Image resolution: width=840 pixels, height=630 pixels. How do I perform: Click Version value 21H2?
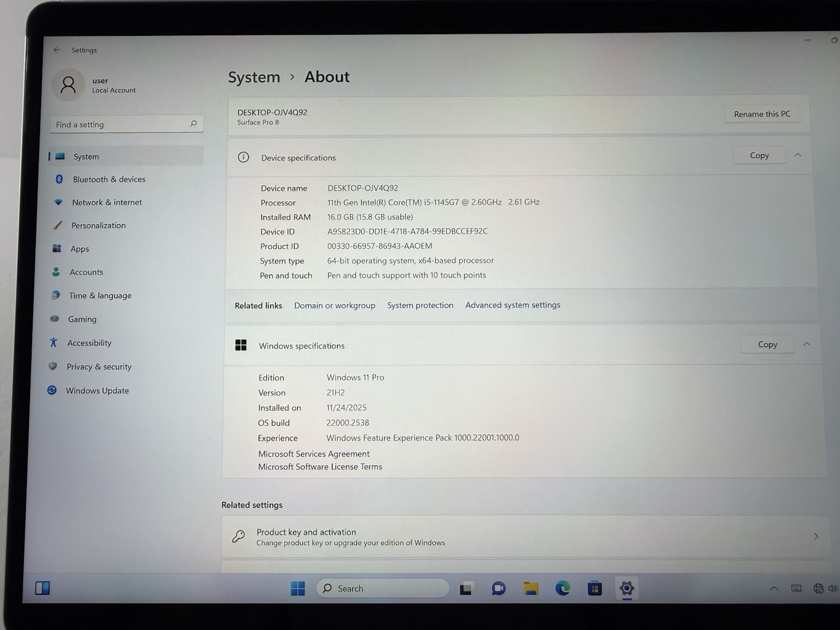click(335, 393)
